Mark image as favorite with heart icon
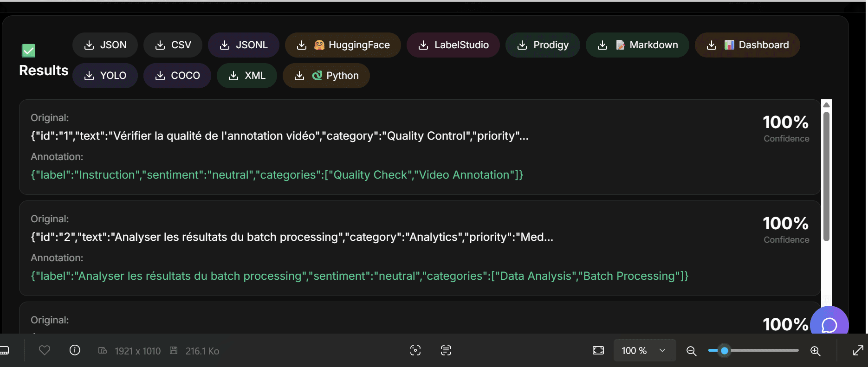The width and height of the screenshot is (868, 367). pos(45,350)
